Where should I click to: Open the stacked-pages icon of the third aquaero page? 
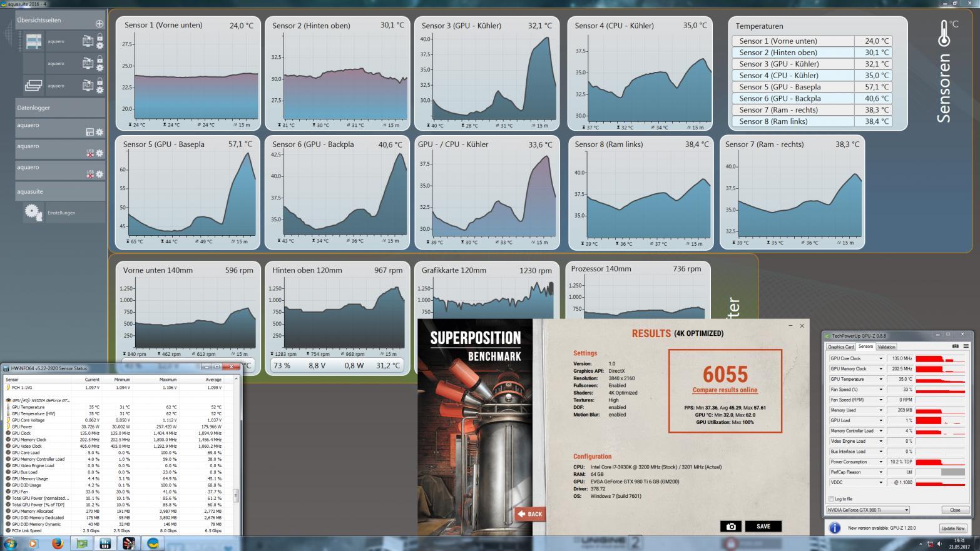(34, 85)
